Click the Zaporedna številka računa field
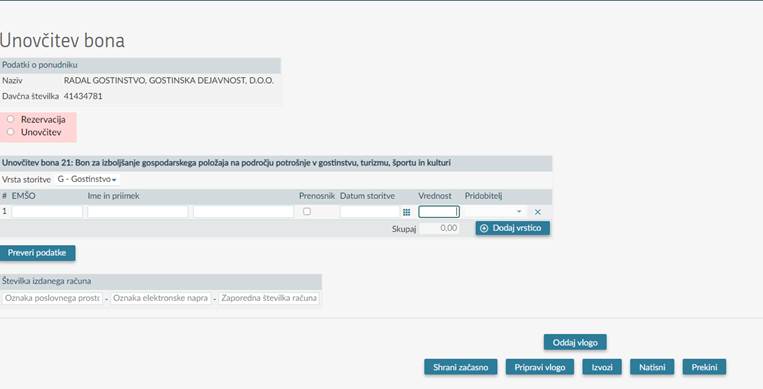The width and height of the screenshot is (763, 389). (269, 298)
